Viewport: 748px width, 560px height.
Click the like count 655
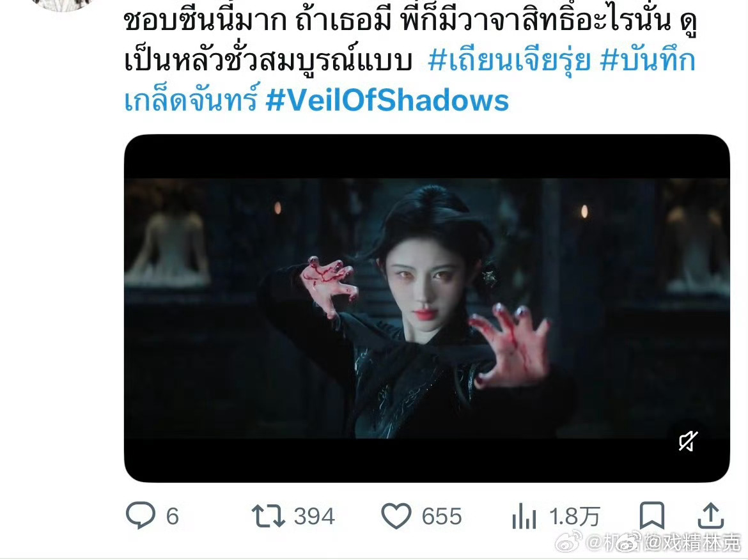tap(442, 517)
